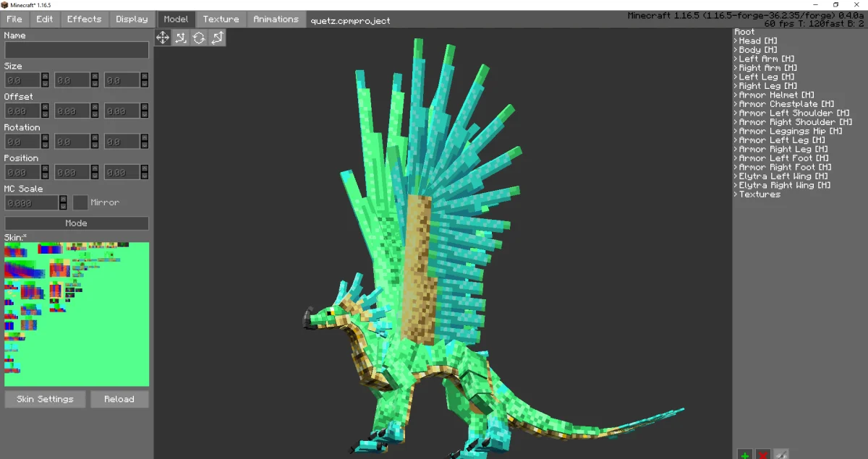Viewport: 868px width, 459px height.
Task: Restore down the Minecraft window
Action: pos(835,5)
